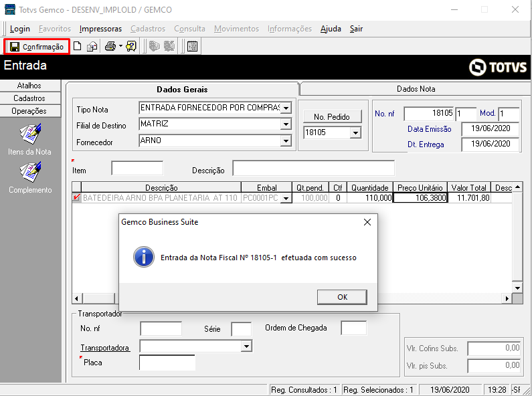Expand the Transportadora dropdown
This screenshot has height=396, width=532.
point(246,346)
